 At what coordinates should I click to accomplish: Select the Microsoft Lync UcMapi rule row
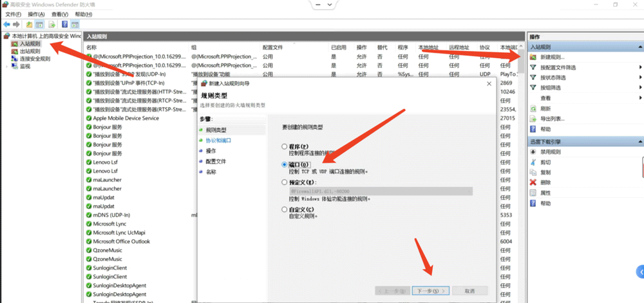[118, 233]
